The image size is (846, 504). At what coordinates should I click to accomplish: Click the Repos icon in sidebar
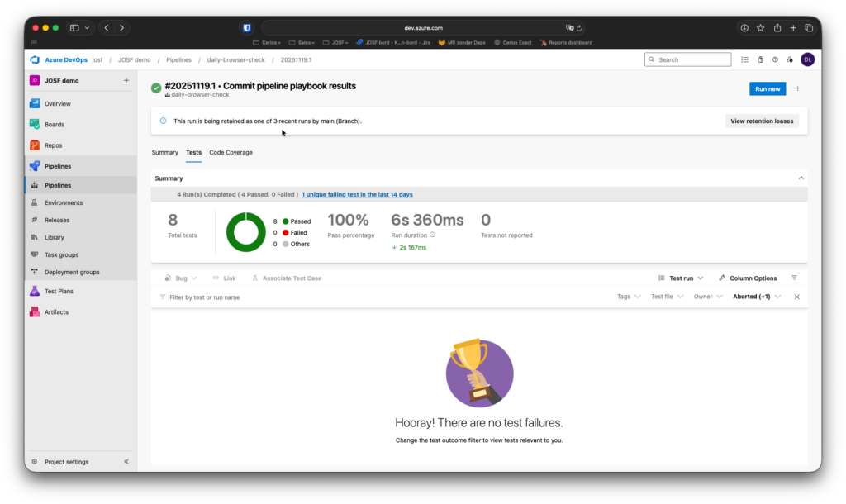pos(35,145)
